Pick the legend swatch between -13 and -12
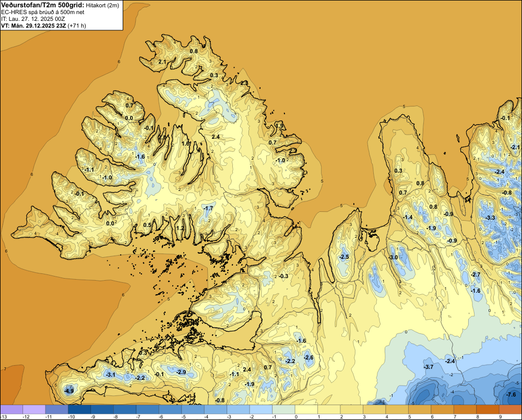Viewport: 522px width, 420px height. (x=11, y=410)
